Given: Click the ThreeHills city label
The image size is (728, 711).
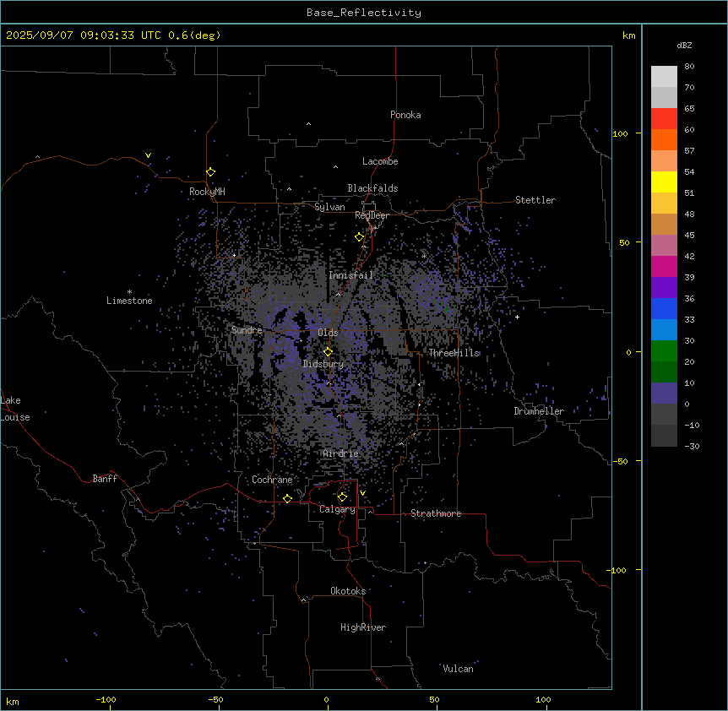Looking at the screenshot, I should 454,353.
